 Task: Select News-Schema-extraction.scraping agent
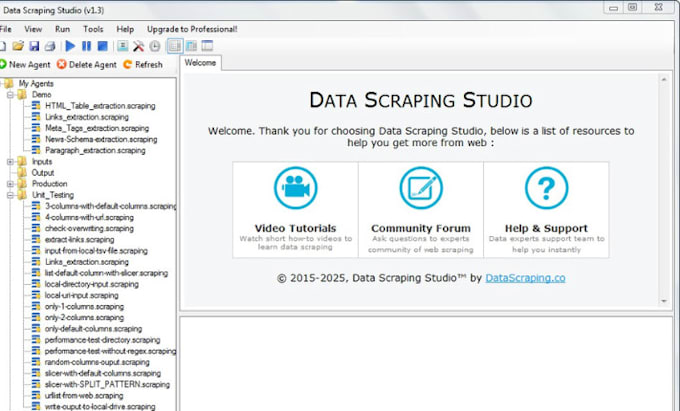tap(101, 139)
